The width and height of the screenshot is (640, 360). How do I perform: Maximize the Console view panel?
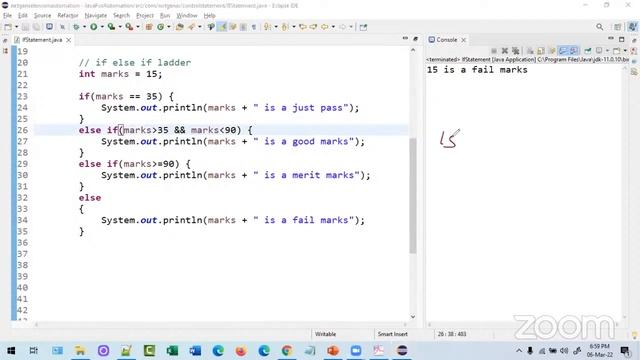coord(622,39)
